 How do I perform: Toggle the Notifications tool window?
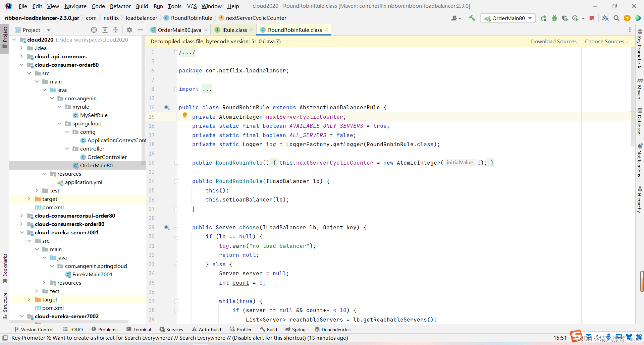point(640,160)
